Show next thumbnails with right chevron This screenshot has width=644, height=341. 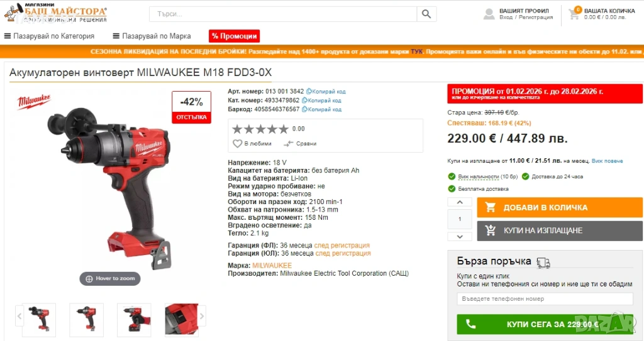click(x=202, y=317)
